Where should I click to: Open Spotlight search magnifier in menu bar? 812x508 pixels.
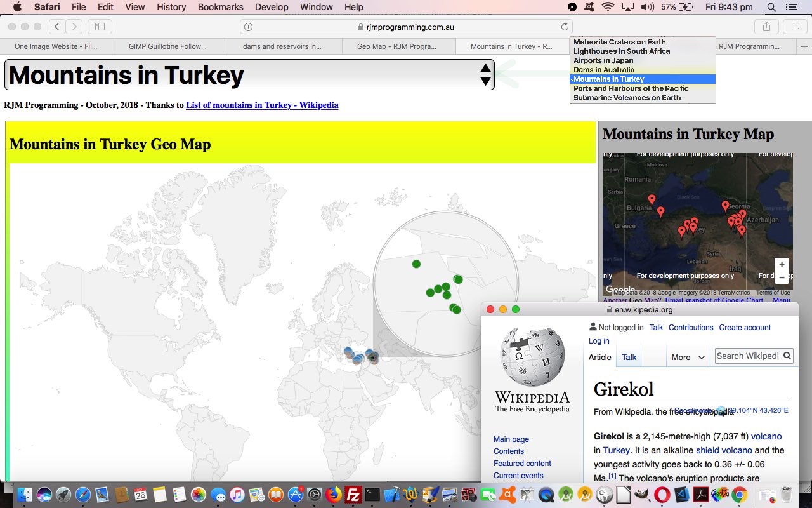(x=771, y=7)
